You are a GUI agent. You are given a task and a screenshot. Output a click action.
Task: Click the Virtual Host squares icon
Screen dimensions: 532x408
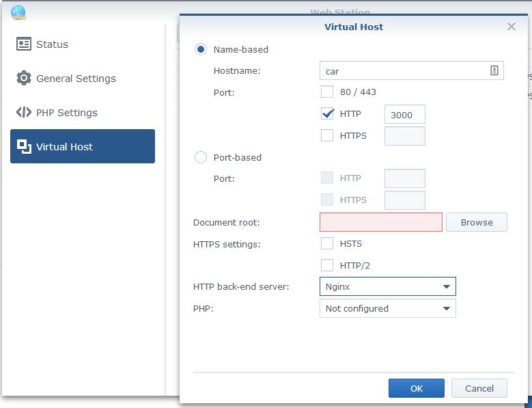pyautogui.click(x=24, y=147)
